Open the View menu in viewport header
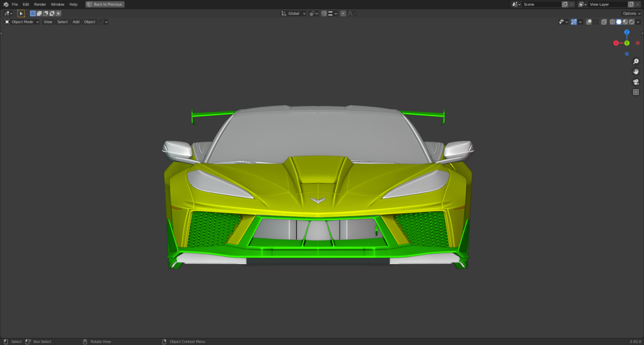The width and height of the screenshot is (644, 345). pos(48,22)
